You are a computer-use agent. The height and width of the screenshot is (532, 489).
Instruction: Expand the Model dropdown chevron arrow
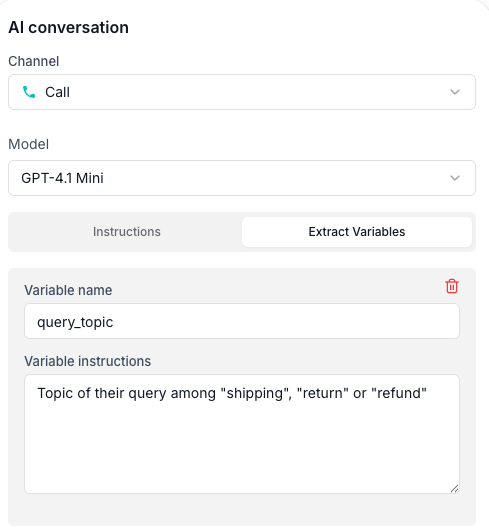coord(455,178)
